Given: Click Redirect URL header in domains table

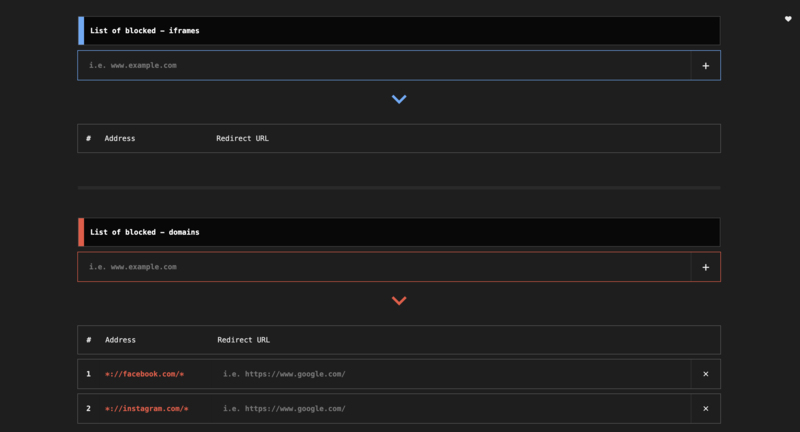Looking at the screenshot, I should (x=243, y=340).
